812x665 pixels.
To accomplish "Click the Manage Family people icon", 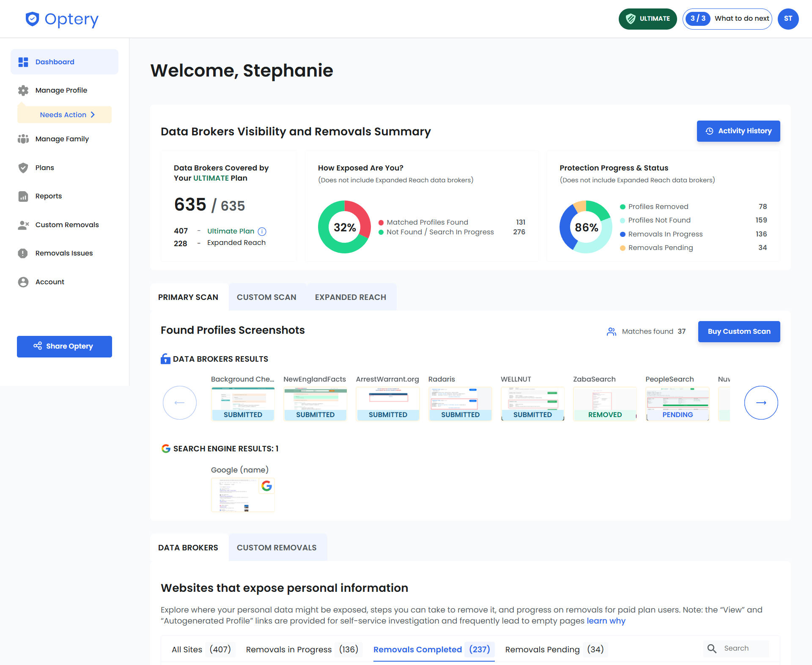I will [x=23, y=139].
